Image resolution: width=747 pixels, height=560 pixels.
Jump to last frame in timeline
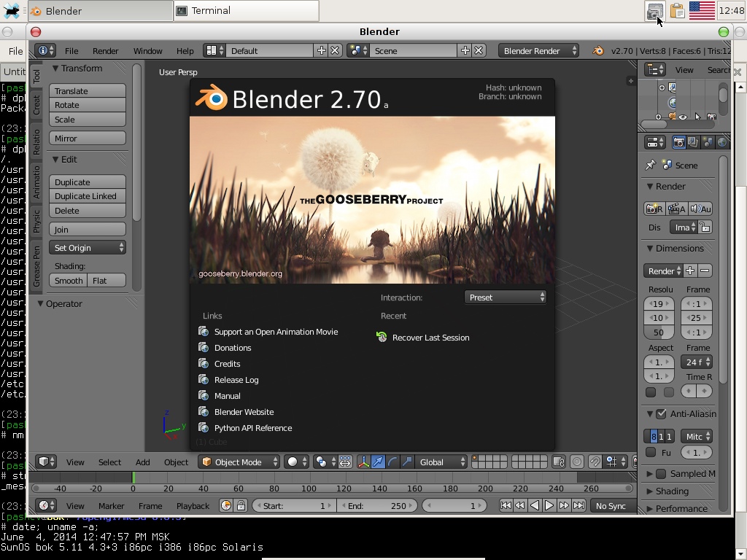point(578,506)
